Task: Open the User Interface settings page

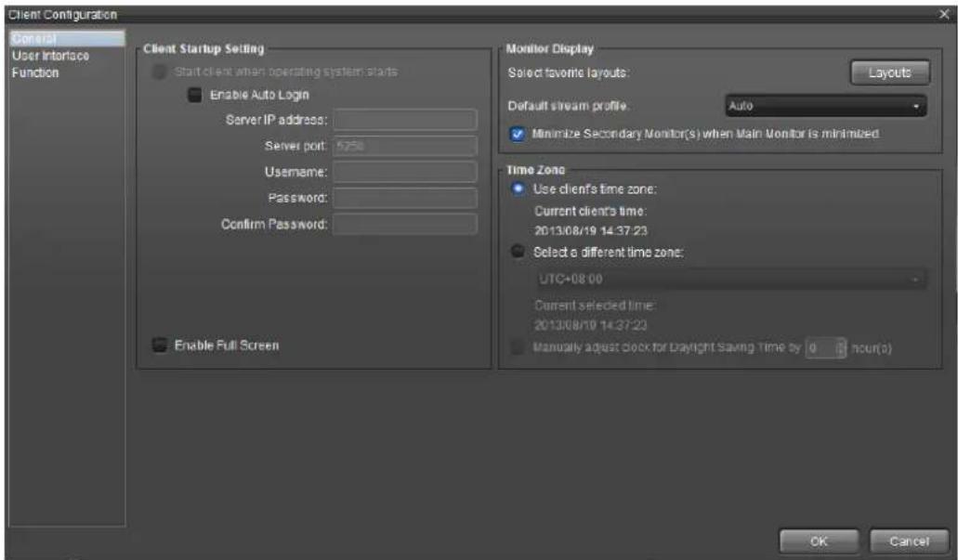Action: point(51,56)
